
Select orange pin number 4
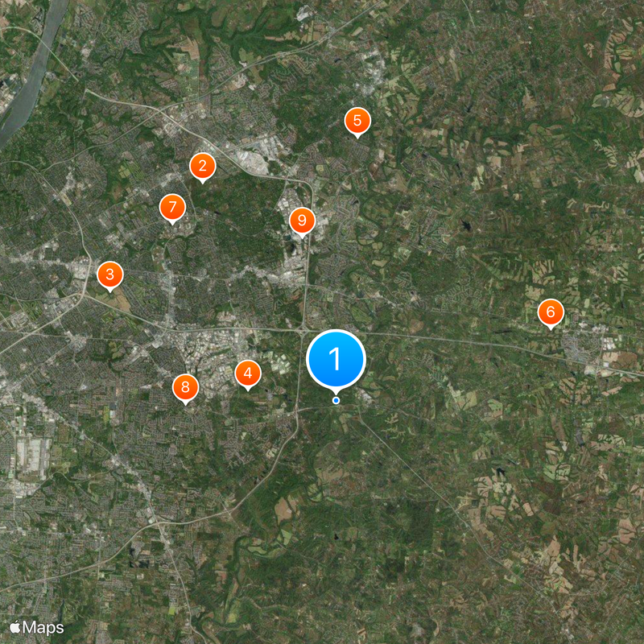[x=248, y=374]
